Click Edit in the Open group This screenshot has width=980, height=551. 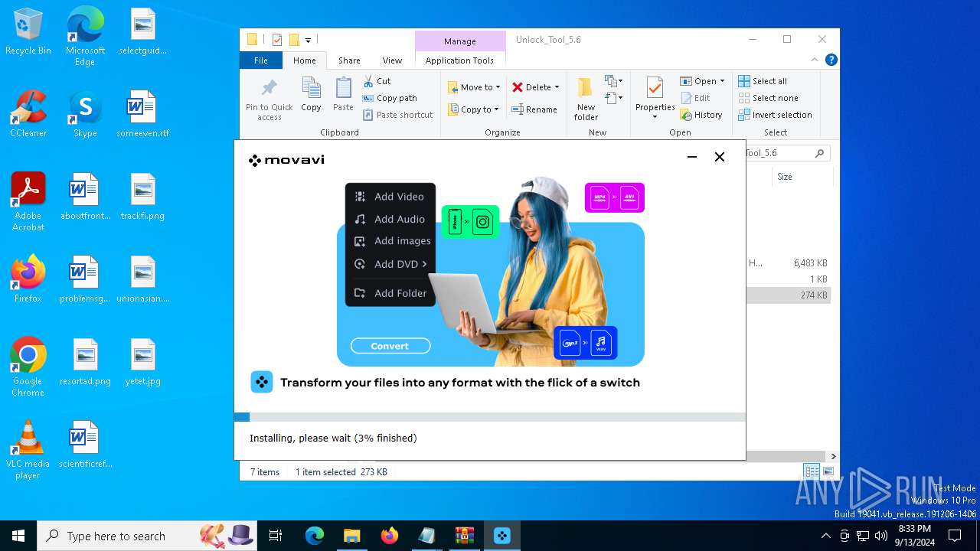(695, 98)
